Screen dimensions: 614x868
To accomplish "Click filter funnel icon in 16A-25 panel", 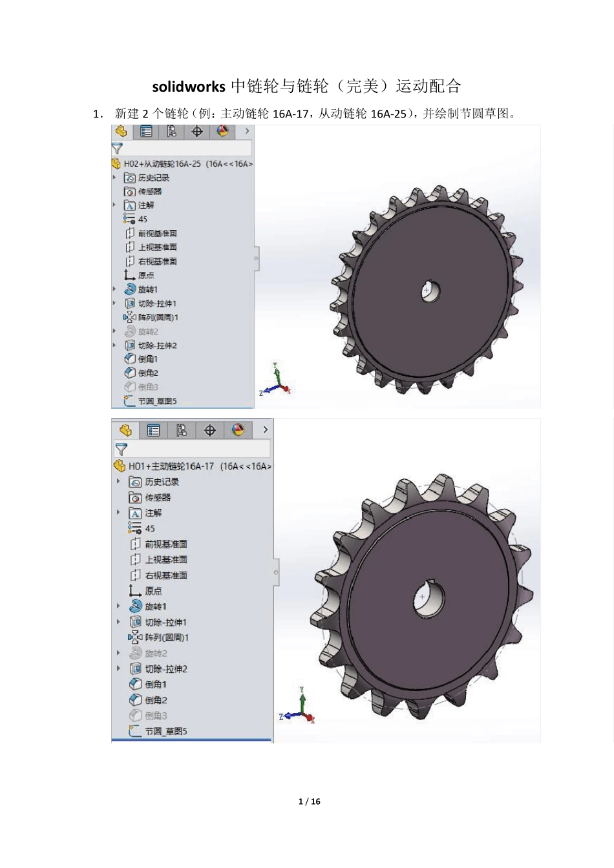I will 117,149.
